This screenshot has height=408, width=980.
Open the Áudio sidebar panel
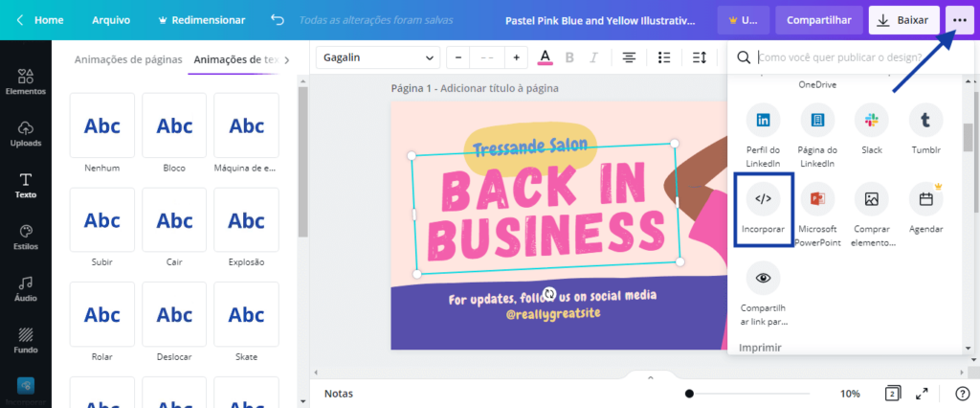click(26, 289)
